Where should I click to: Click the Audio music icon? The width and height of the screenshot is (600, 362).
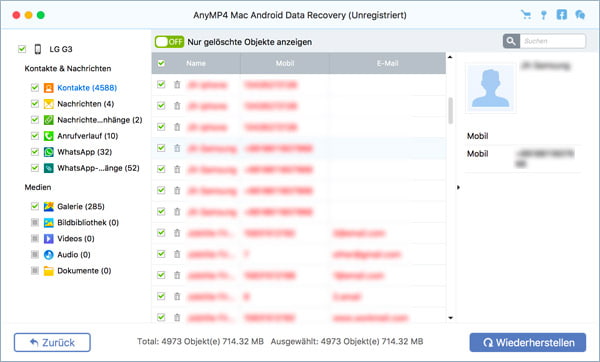pos(49,254)
